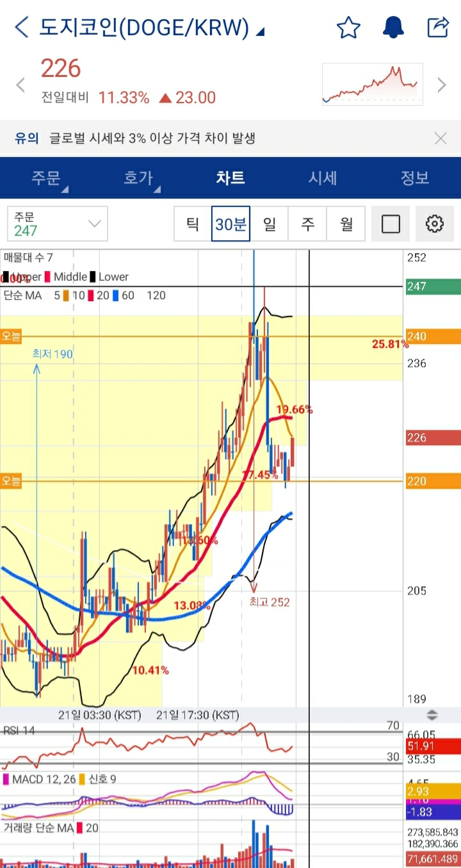Share the DOGE chart
Screen dimensions: 461x868
click(439, 28)
